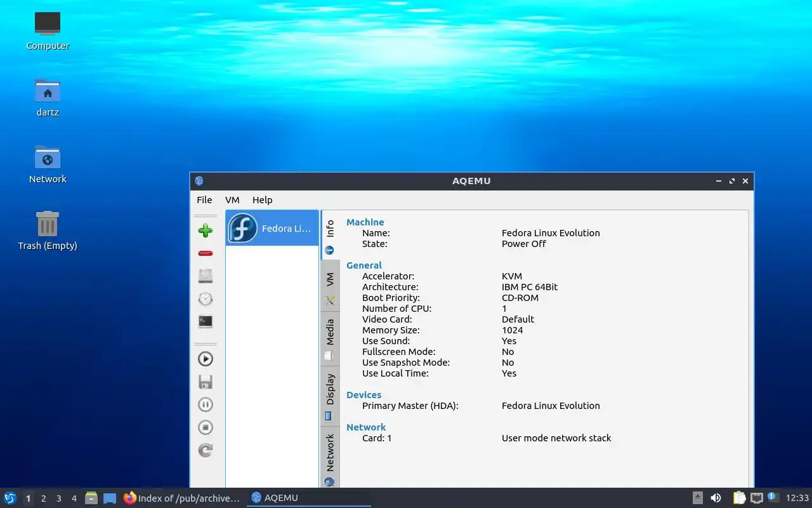The width and height of the screenshot is (812, 508).
Task: Click the Boot Priority value CD-ROM
Action: point(520,298)
